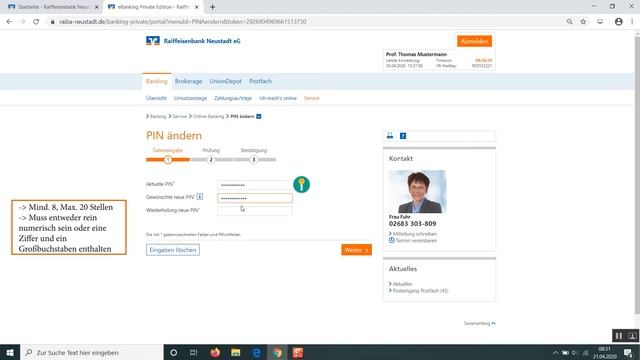Click the print icon in sidebar

[390, 136]
